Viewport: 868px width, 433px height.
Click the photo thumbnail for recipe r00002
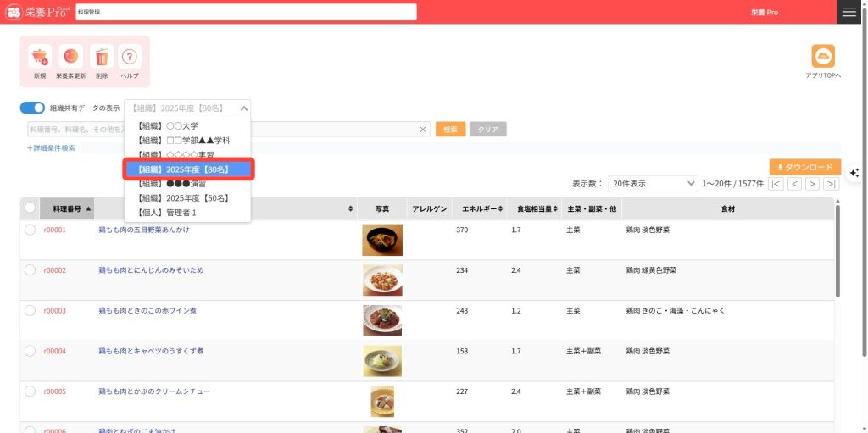pos(381,280)
